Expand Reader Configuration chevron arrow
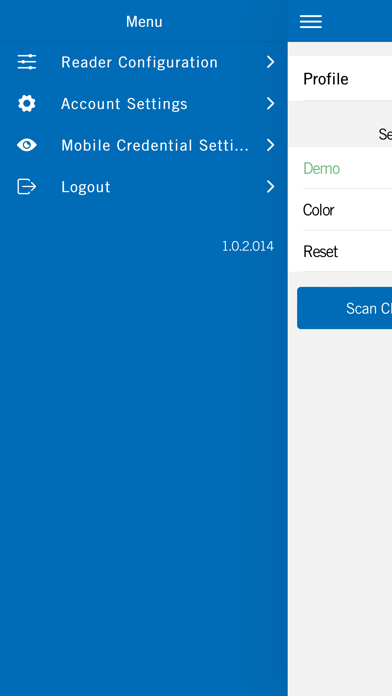The image size is (392, 696). click(x=270, y=62)
